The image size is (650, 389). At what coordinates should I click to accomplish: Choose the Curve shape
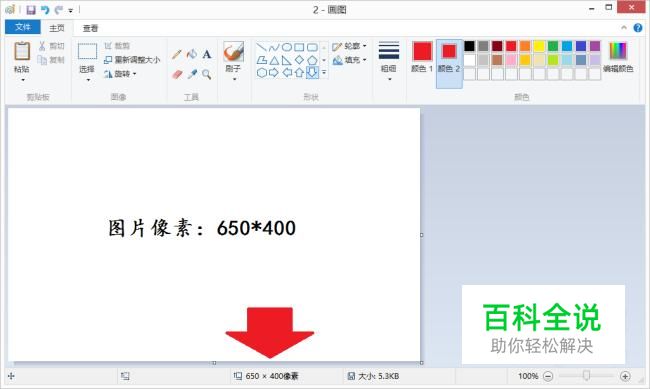coord(274,47)
